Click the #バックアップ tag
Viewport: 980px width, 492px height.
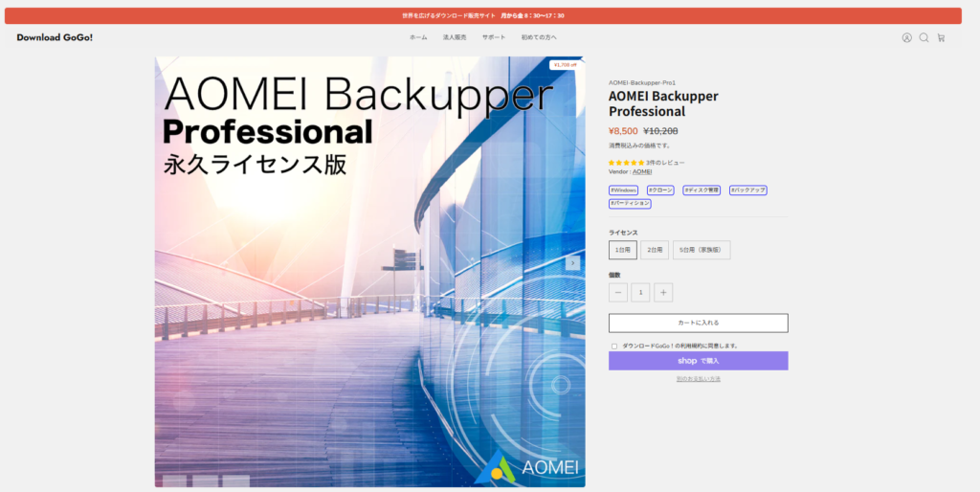[748, 190]
